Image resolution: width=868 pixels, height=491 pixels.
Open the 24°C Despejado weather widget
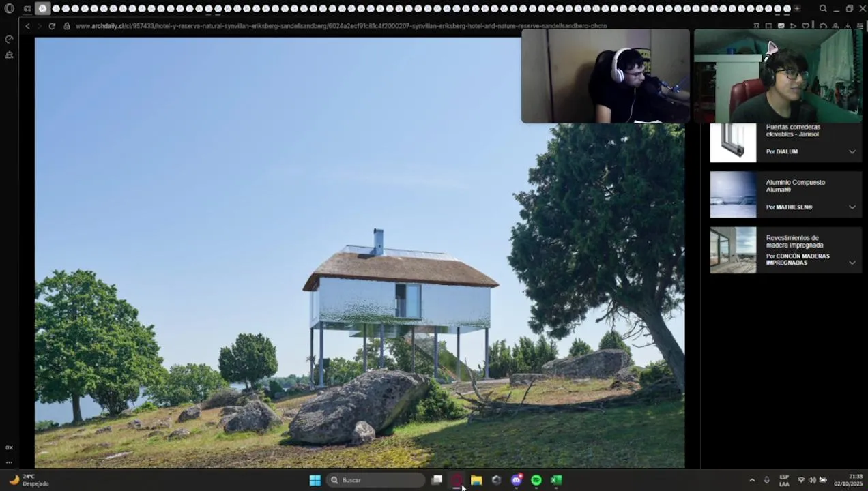click(29, 480)
